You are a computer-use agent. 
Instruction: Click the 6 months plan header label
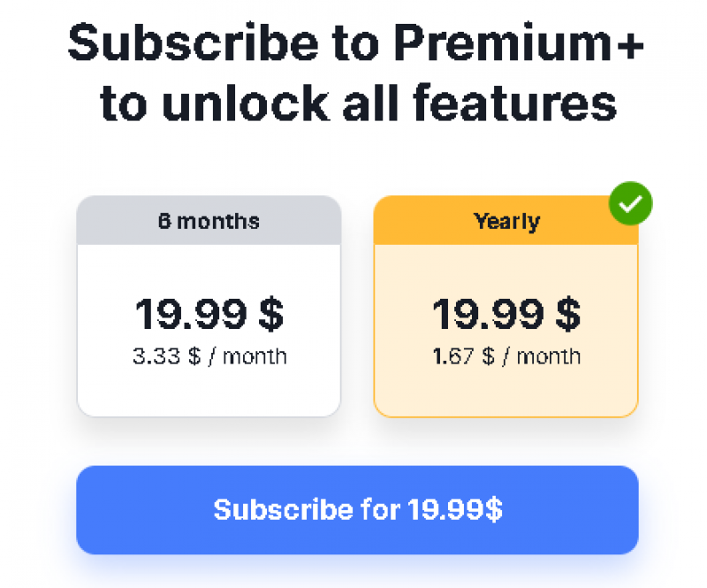coord(209,221)
